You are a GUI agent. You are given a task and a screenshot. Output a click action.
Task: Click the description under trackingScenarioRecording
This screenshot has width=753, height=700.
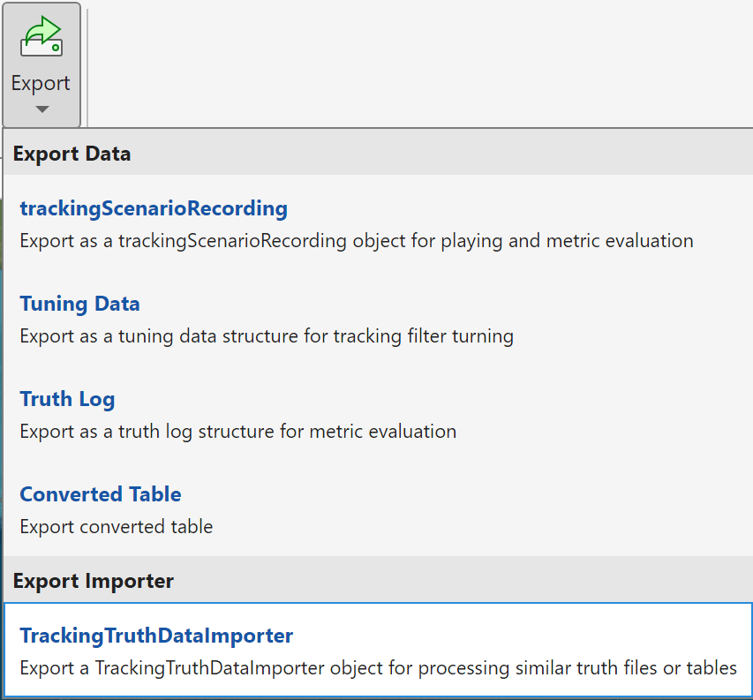pyautogui.click(x=356, y=240)
